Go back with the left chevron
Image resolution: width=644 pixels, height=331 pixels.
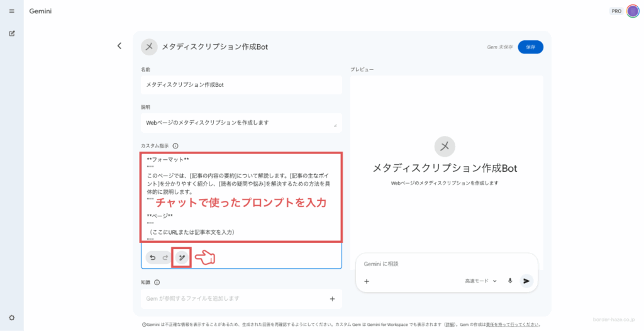pyautogui.click(x=119, y=46)
